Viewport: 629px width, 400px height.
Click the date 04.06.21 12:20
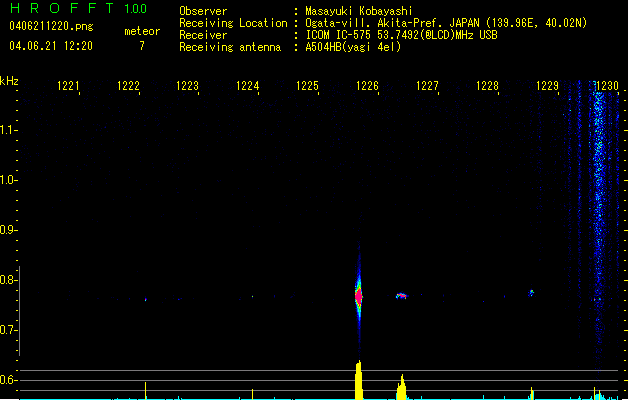pyautogui.click(x=50, y=46)
